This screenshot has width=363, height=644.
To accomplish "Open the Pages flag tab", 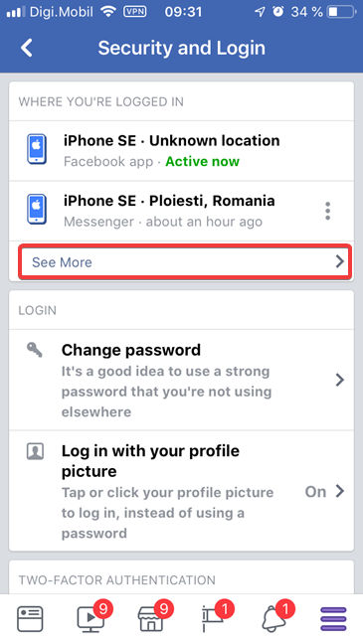I will (x=216, y=617).
